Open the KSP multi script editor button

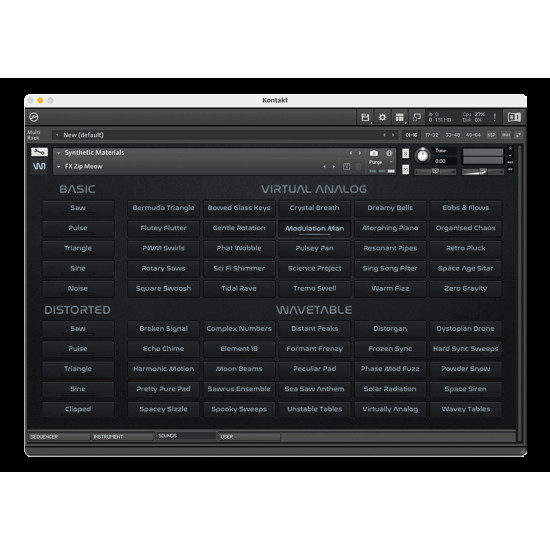pyautogui.click(x=491, y=135)
